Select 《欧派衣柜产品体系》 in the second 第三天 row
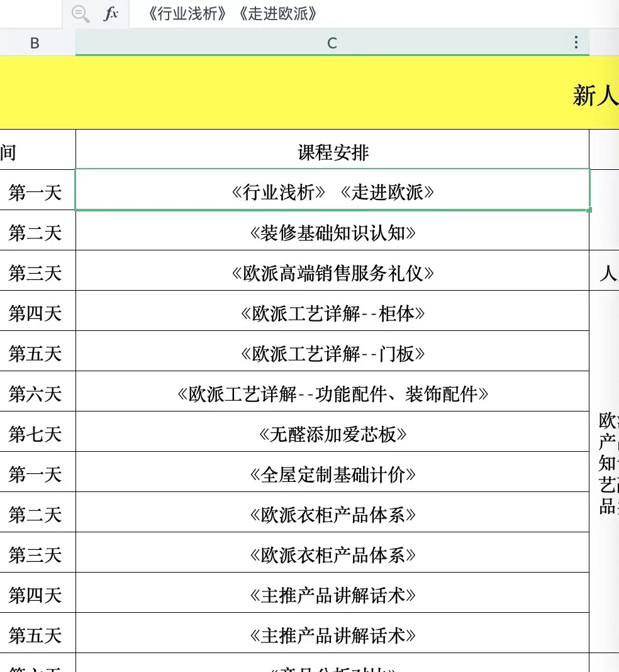 tap(332, 552)
